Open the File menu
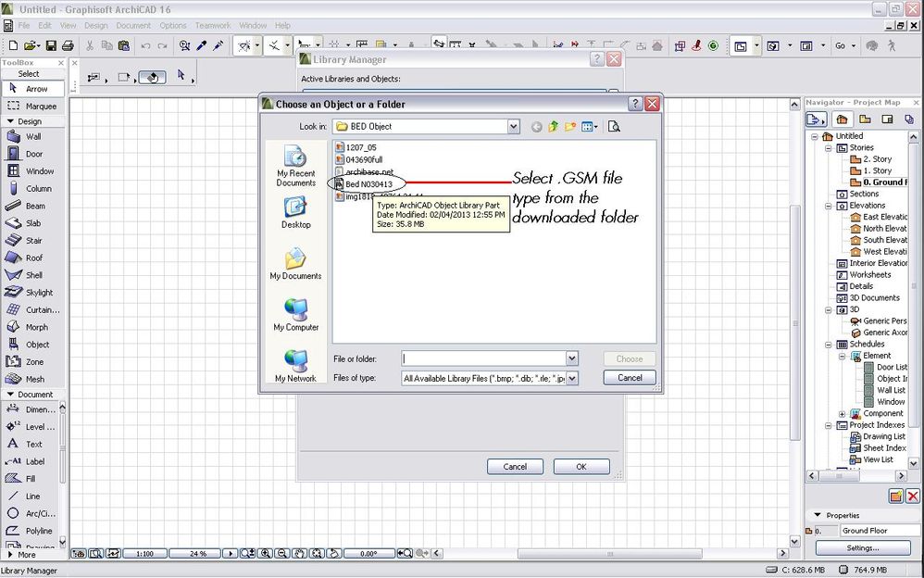Screen dimensions: 924x578 point(23,25)
